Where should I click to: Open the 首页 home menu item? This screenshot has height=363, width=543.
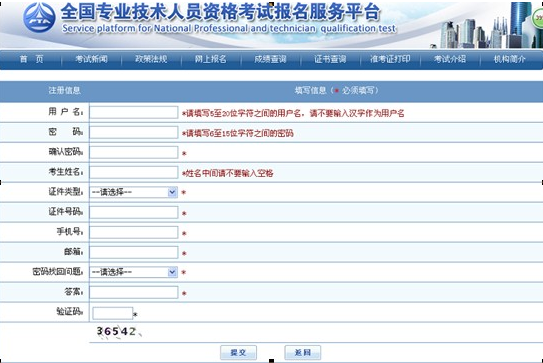coord(32,59)
